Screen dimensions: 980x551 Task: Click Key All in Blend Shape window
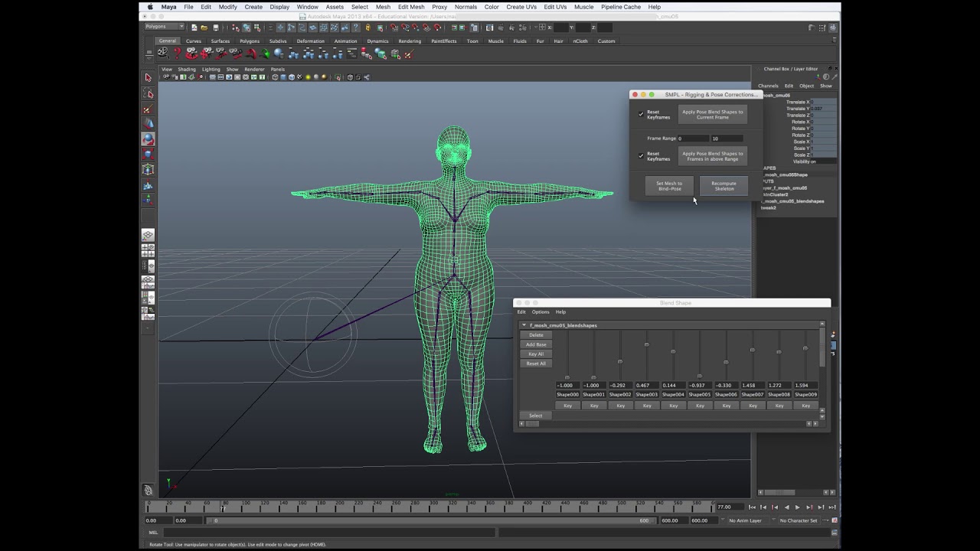tap(536, 354)
